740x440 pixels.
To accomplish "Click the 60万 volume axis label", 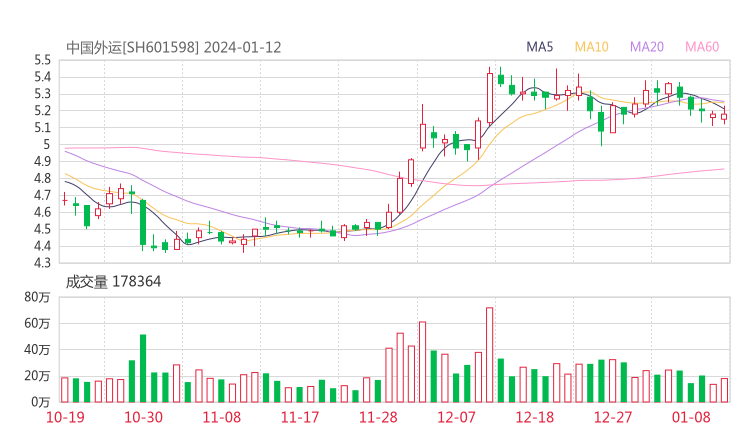I will pyautogui.click(x=37, y=323).
